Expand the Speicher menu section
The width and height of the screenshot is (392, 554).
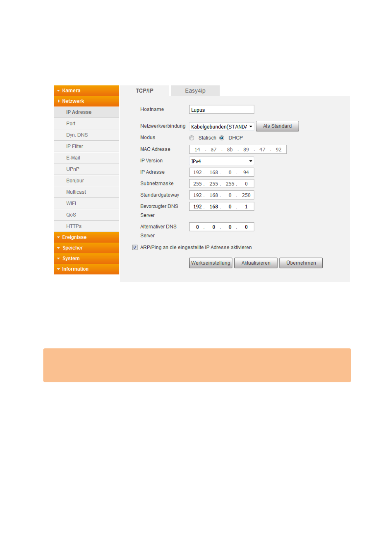click(x=86, y=248)
